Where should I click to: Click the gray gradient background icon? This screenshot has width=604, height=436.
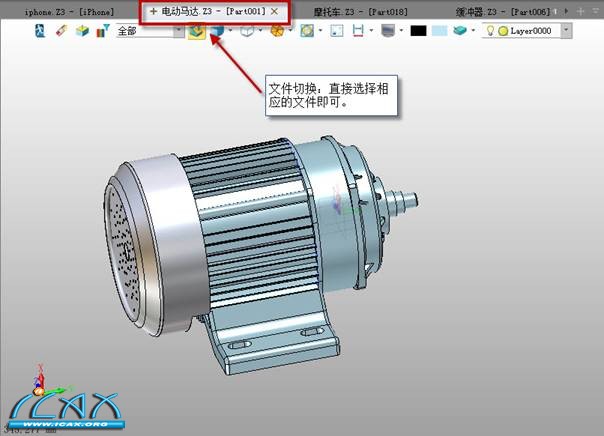coord(388,31)
